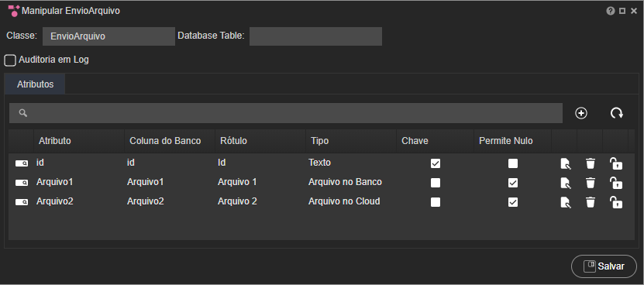644x285 pixels.
Task: Delete the Arquivo1 attribute
Action: (x=591, y=183)
